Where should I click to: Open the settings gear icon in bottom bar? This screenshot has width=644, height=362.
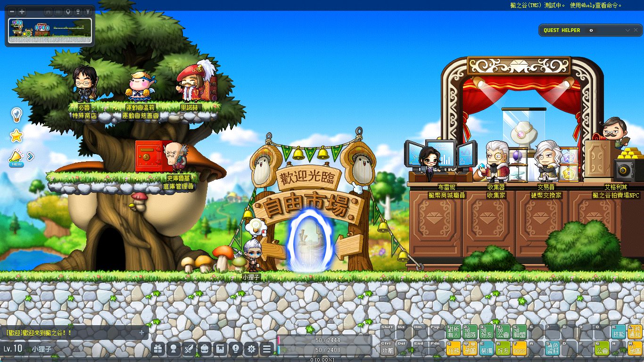click(x=252, y=349)
